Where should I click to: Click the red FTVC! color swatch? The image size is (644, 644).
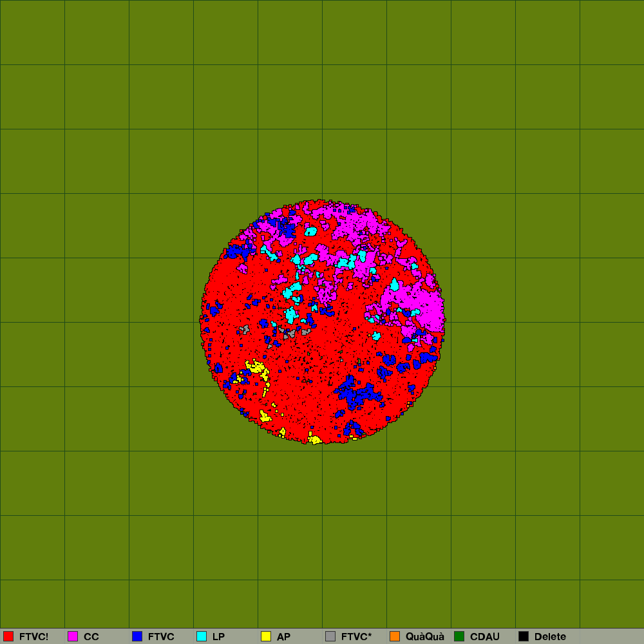coord(8,636)
